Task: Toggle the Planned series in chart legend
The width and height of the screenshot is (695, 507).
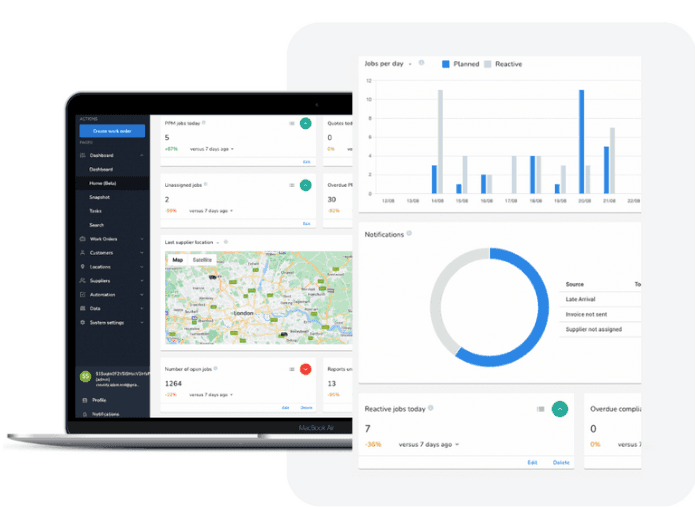Action: coord(460,63)
